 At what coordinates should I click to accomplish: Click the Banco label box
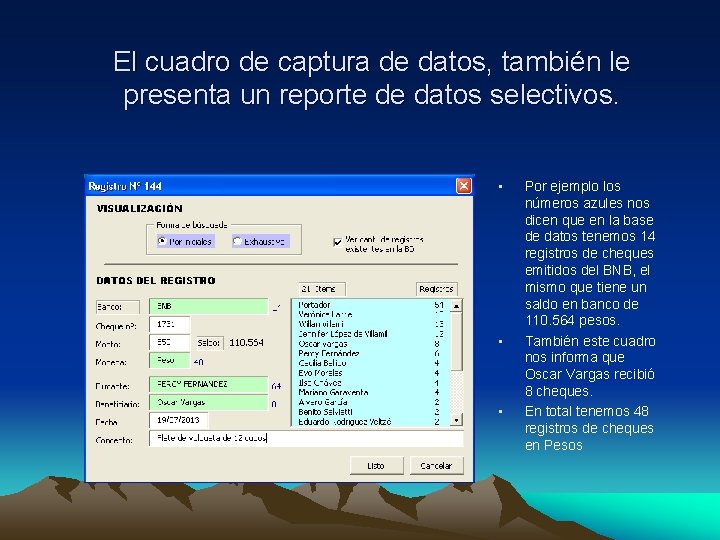118,307
